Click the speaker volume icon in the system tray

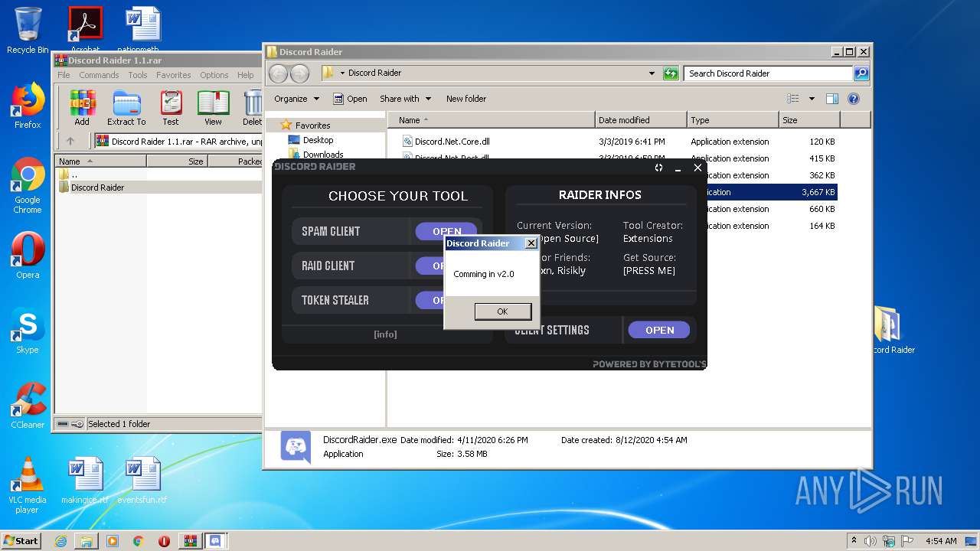coord(871,541)
